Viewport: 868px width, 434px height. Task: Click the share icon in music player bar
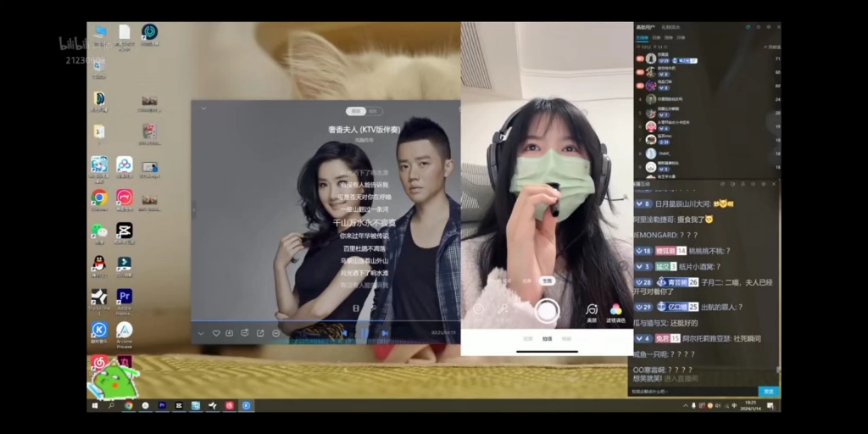click(260, 333)
